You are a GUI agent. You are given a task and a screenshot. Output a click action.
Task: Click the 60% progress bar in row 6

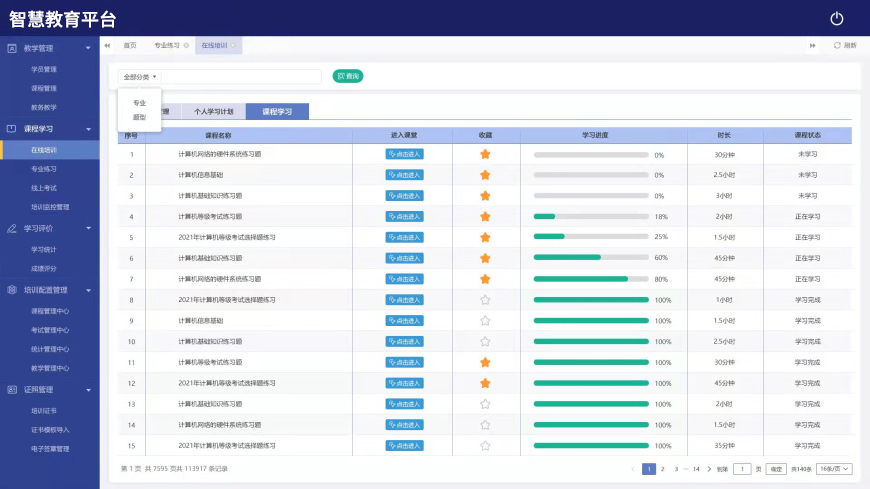click(x=591, y=258)
